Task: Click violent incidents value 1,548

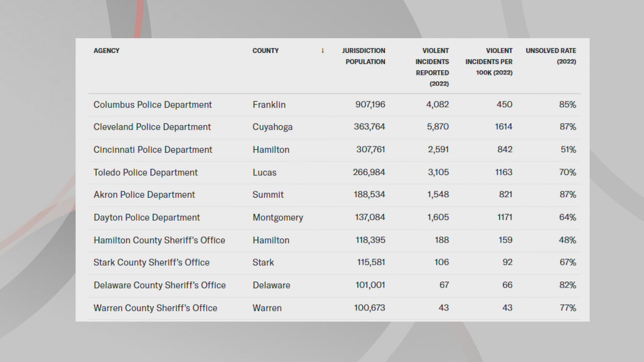Action: (x=438, y=194)
